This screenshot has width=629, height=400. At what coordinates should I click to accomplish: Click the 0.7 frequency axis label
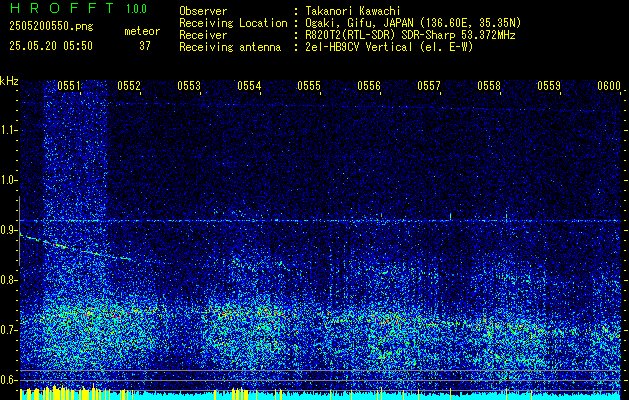(x=8, y=330)
